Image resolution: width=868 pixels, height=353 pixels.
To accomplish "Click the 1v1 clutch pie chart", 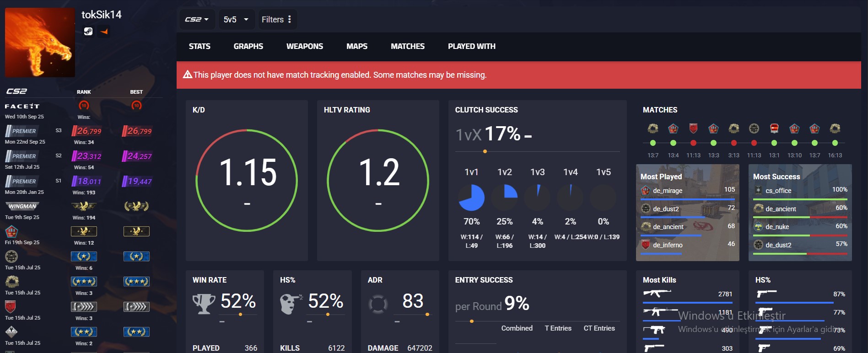I will [x=471, y=198].
